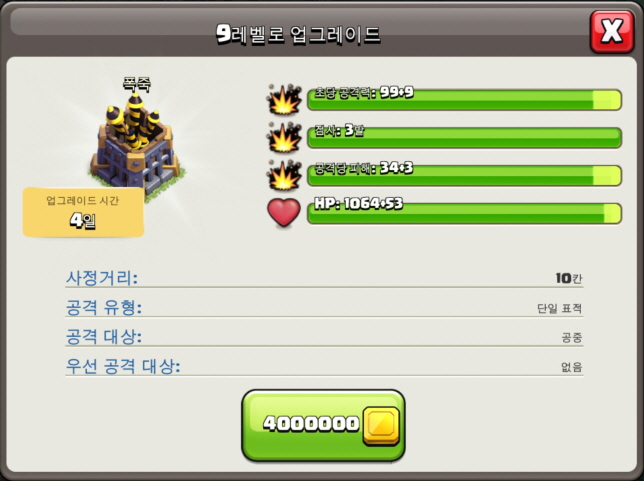
Task: Select the 공격 대상 target row
Action: [324, 337]
